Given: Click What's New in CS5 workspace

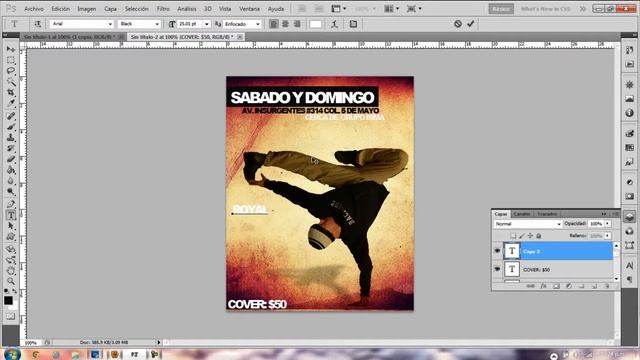Looking at the screenshot, I should [x=545, y=9].
